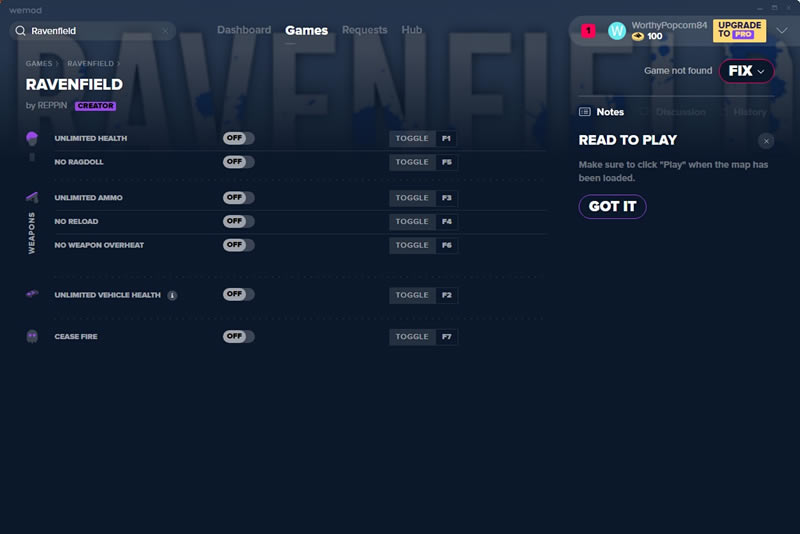
Task: Click the weapons category gun icon
Action: [x=32, y=197]
